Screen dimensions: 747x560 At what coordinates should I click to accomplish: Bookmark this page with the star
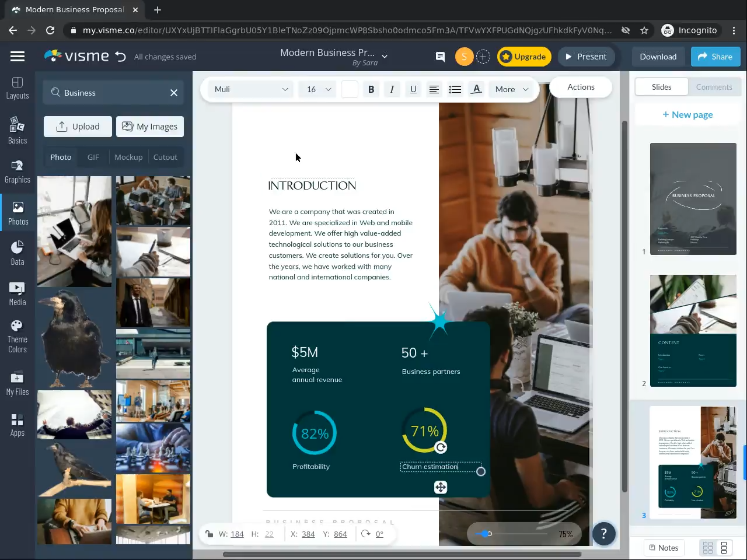(644, 30)
